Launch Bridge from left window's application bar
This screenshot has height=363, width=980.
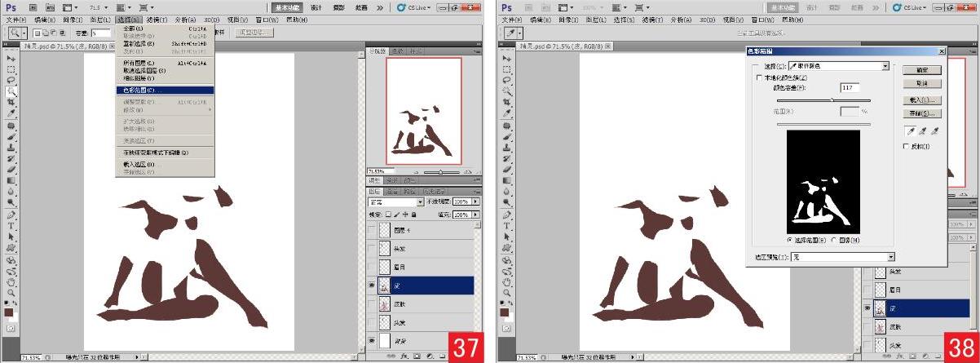pyautogui.click(x=32, y=7)
